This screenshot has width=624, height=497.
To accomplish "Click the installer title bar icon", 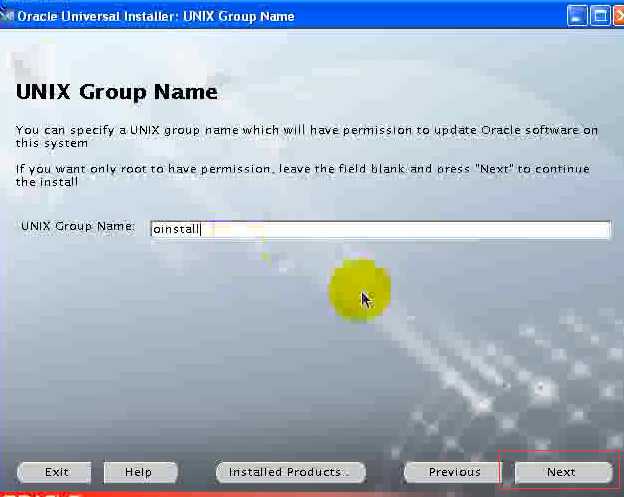I will pos(7,16).
